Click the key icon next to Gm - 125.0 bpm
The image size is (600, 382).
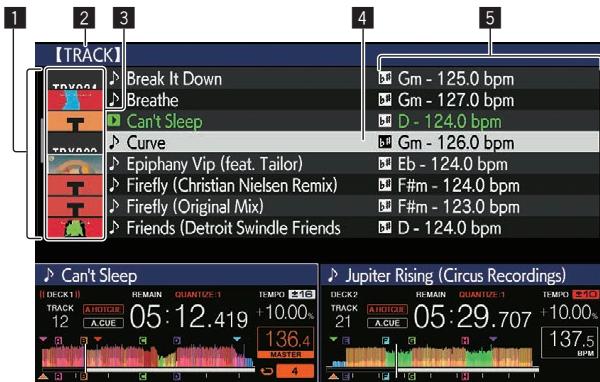385,78
